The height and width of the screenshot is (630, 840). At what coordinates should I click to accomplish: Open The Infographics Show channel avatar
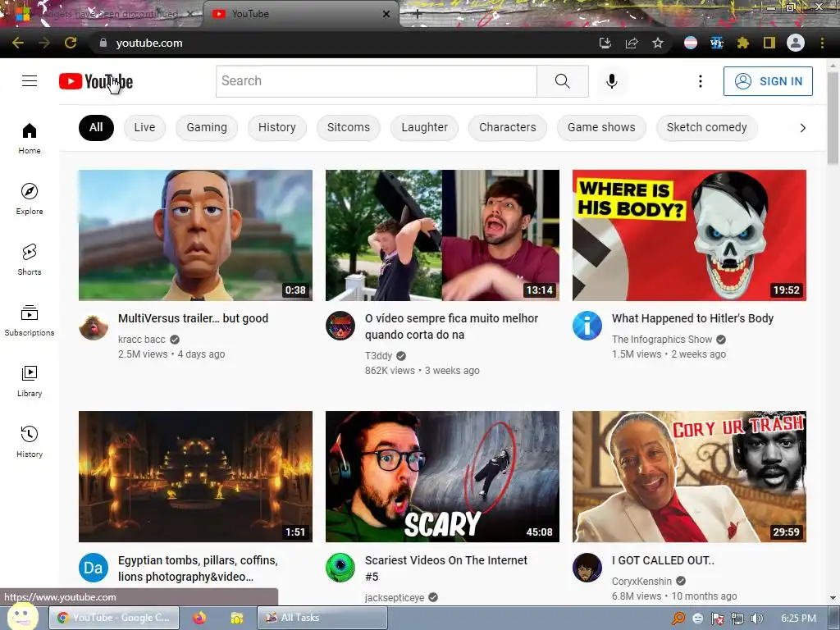click(x=587, y=326)
